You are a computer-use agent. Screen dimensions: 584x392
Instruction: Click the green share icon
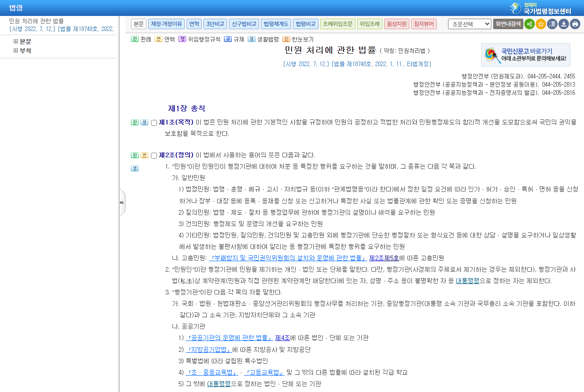(x=529, y=24)
